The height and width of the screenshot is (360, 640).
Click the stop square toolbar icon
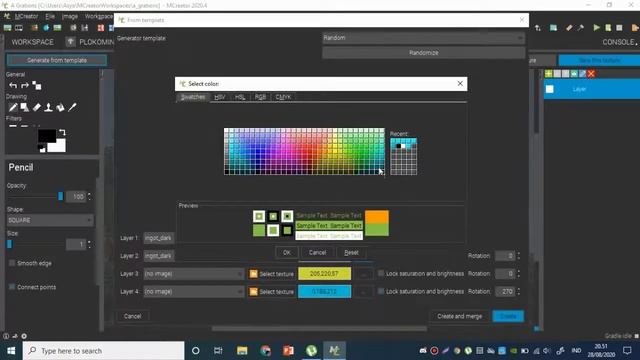(619, 28)
